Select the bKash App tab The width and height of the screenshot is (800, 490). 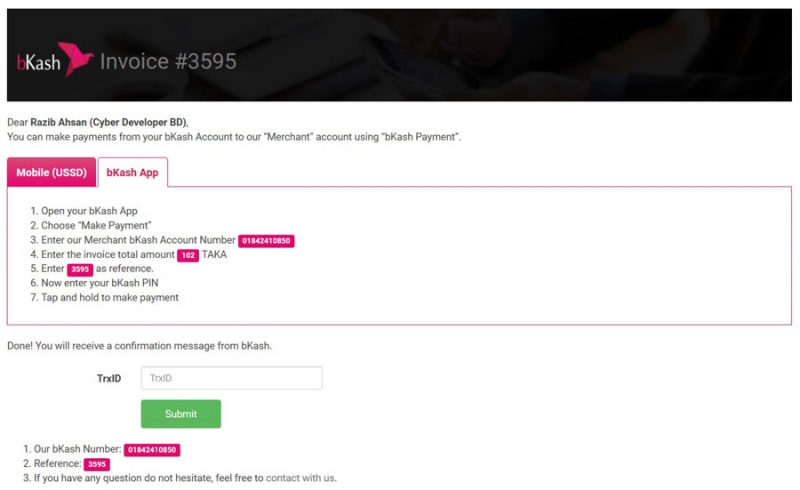click(x=133, y=173)
